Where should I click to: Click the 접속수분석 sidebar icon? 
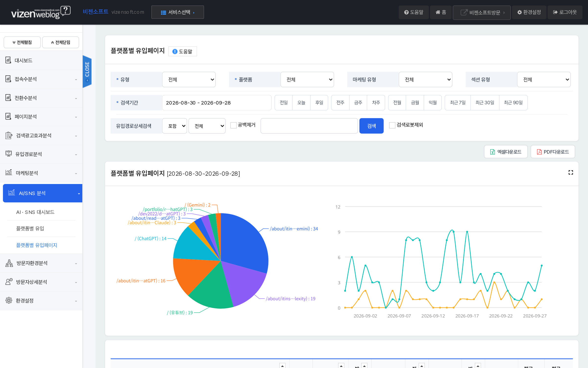click(8, 79)
